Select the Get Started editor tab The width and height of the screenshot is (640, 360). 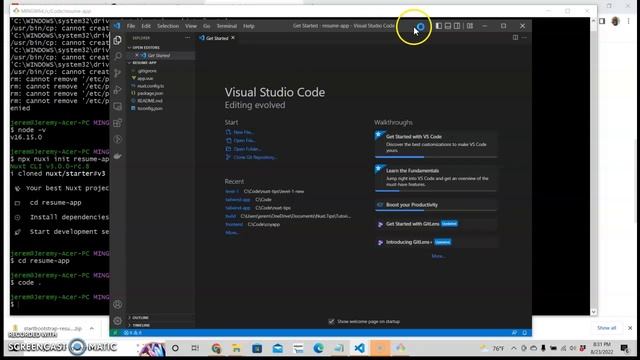click(x=217, y=38)
